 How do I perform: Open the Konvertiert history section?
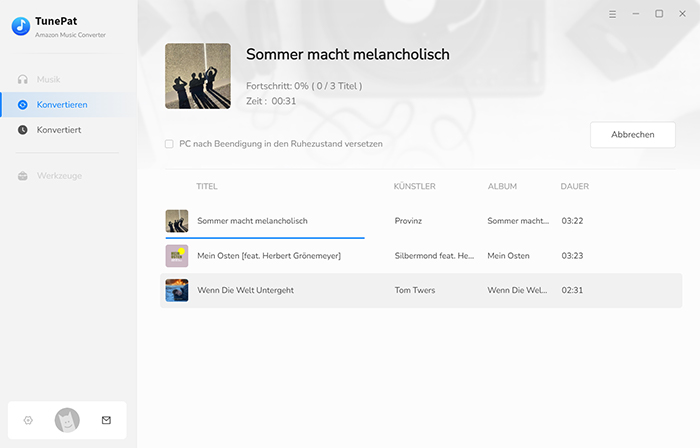(x=59, y=130)
